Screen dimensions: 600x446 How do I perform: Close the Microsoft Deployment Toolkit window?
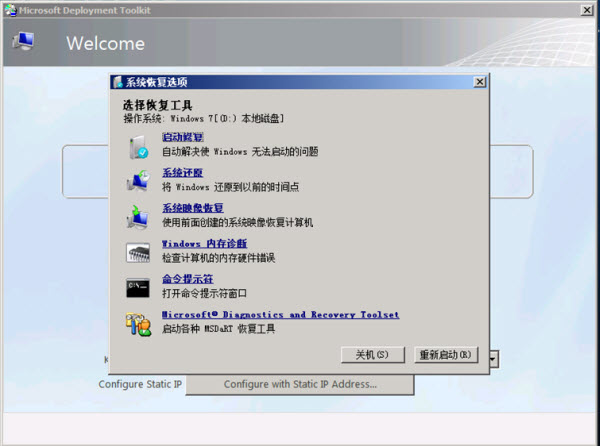point(587,10)
